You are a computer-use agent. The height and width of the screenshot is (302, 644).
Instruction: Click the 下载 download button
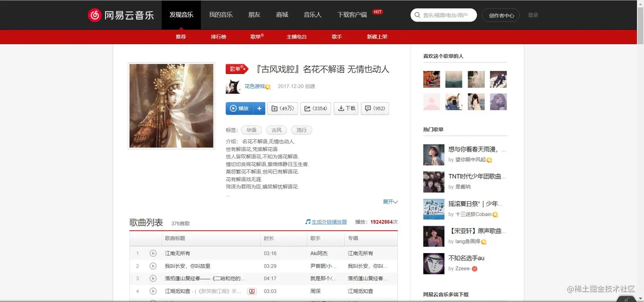[x=346, y=108]
